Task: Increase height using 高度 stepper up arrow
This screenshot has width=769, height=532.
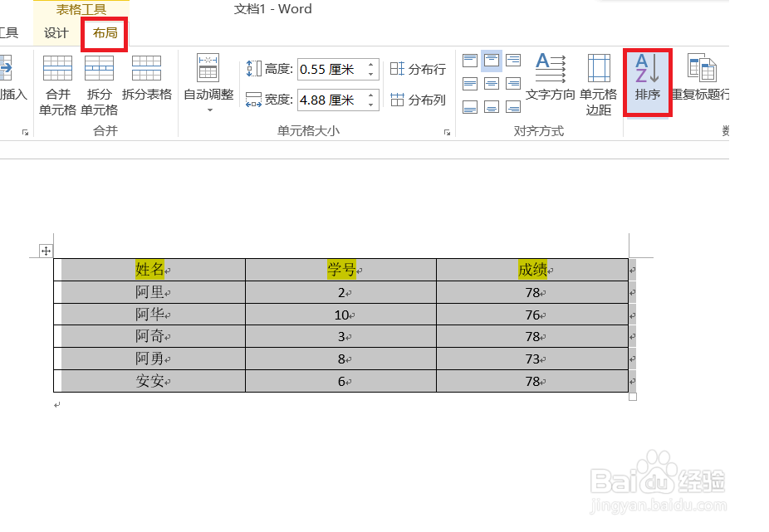Action: [371, 64]
